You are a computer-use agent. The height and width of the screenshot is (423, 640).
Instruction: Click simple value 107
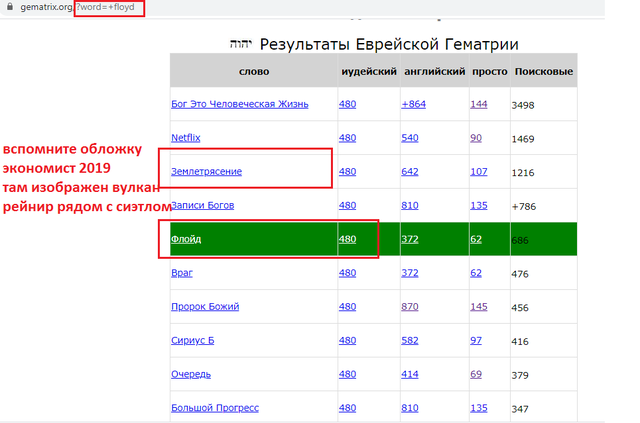coord(479,171)
